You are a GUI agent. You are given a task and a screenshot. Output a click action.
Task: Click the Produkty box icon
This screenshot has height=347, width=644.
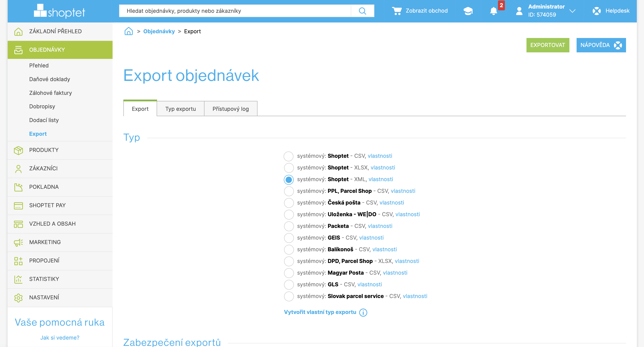pos(18,150)
